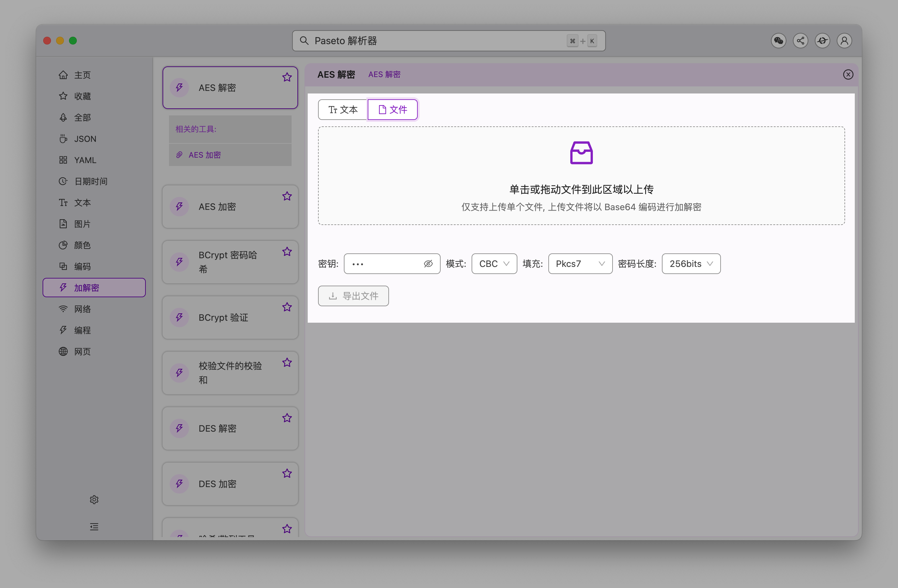Open the 校验文件的校验和 tool card
This screenshot has height=588, width=898.
click(230, 373)
